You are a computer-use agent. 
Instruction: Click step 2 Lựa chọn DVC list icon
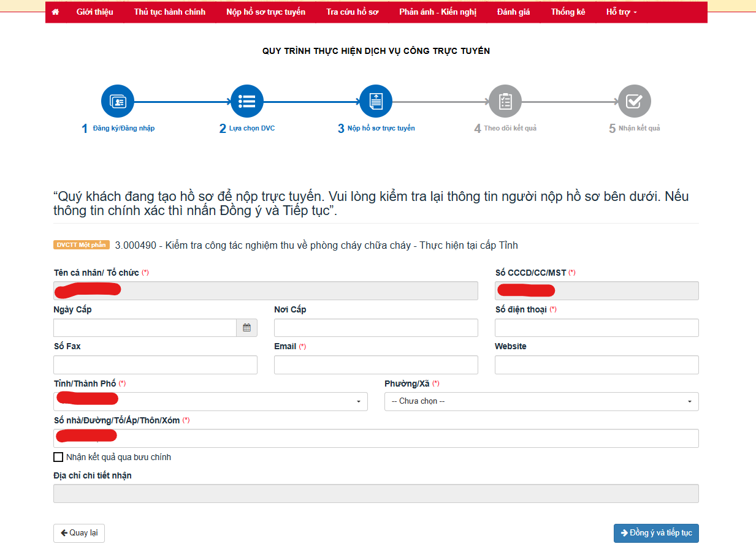click(x=246, y=101)
